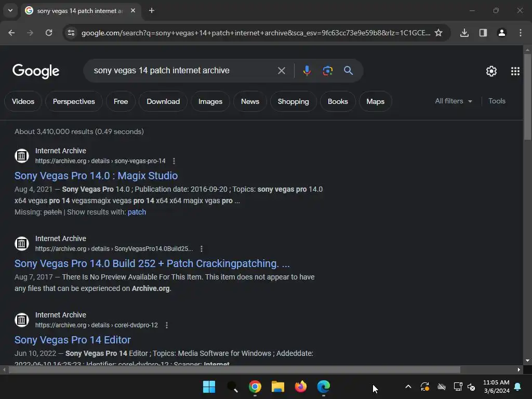Search by image with Google Lens
532x399 pixels.
pyautogui.click(x=327, y=71)
